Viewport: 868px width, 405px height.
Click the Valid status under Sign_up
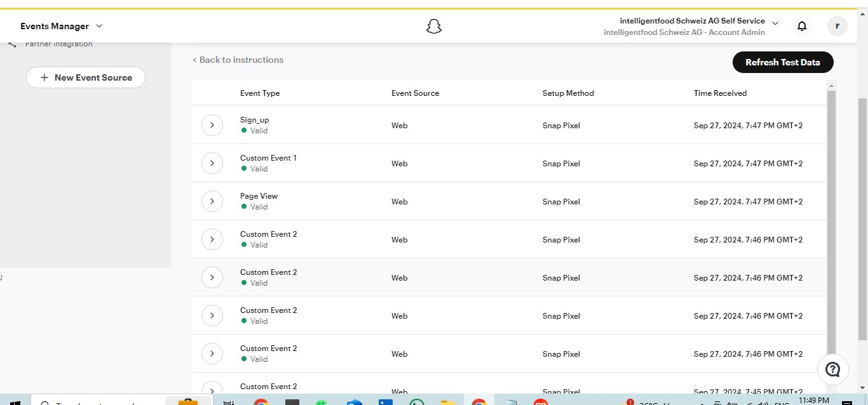point(254,131)
